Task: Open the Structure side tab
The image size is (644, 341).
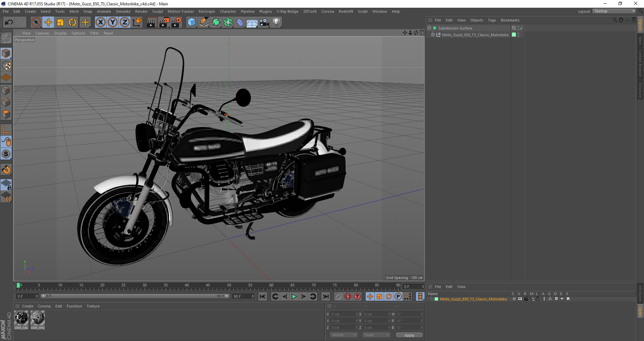Action: (640, 90)
